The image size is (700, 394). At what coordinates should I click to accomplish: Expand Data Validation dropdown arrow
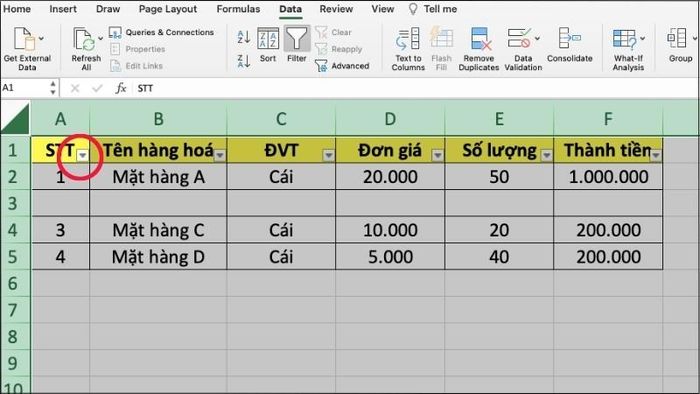tap(537, 39)
